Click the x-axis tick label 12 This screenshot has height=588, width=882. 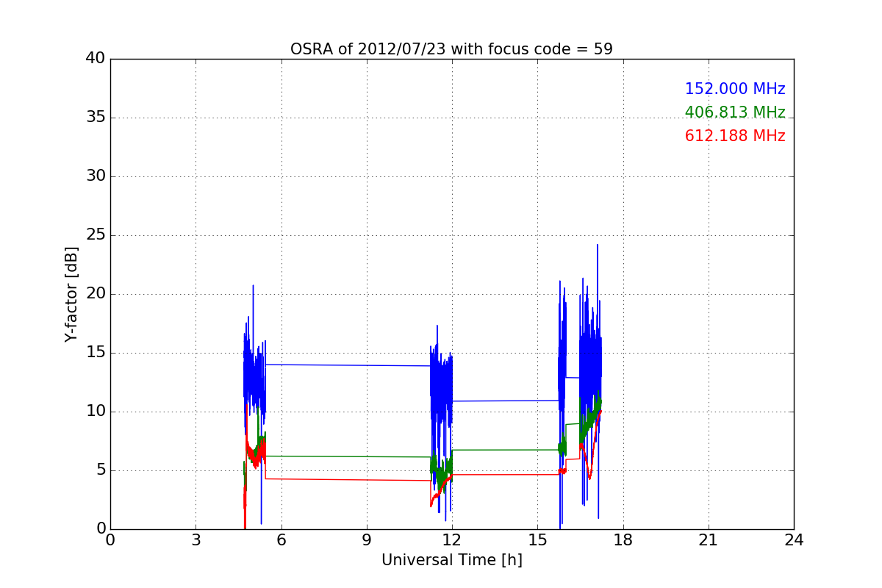(451, 540)
